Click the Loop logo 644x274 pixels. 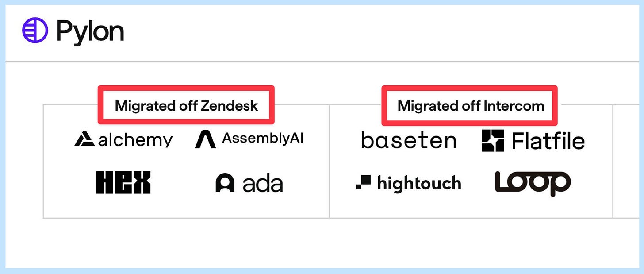pos(533,183)
